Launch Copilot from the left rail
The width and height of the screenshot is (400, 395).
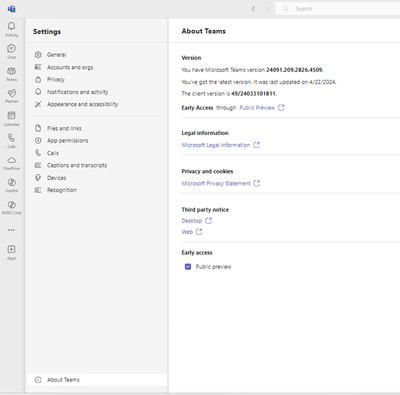coord(12,185)
